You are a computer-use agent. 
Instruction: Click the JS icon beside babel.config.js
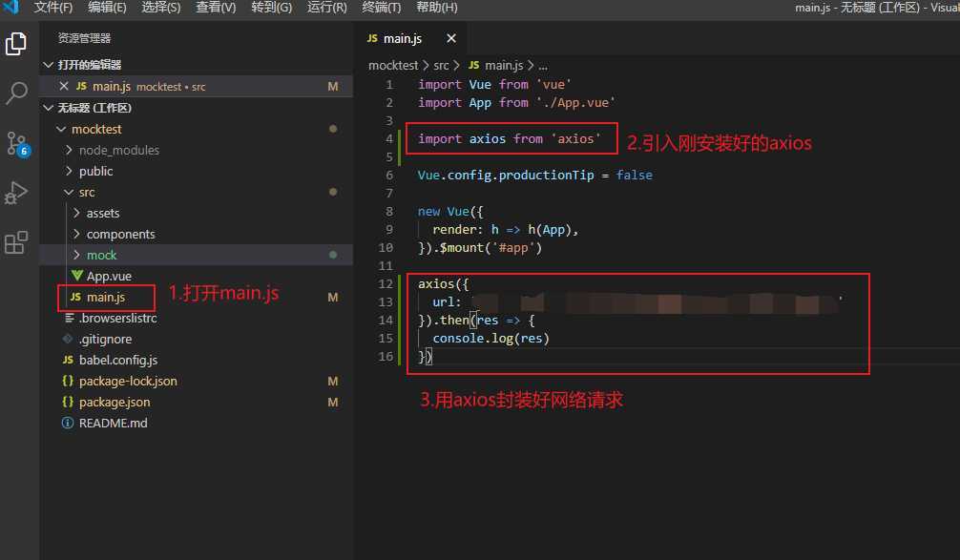68,360
